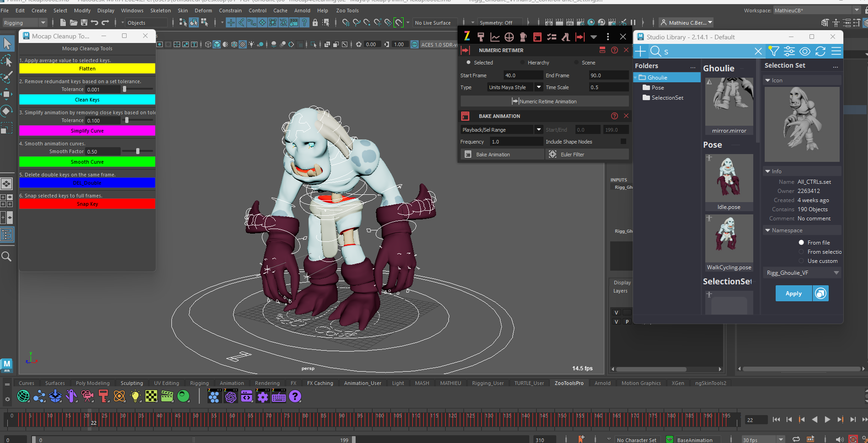Click the redo arrow icon

point(105,22)
